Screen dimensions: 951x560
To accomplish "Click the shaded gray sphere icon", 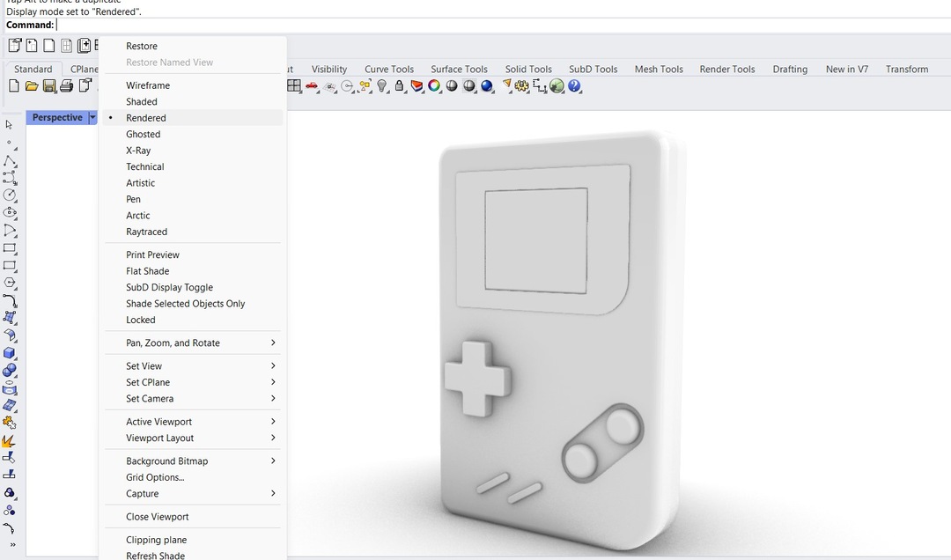I will click(452, 86).
